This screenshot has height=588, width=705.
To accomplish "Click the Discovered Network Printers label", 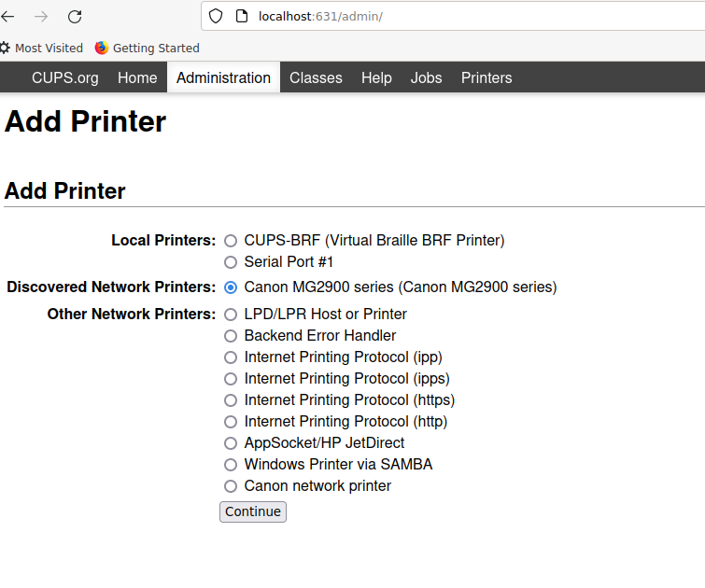I will [111, 287].
